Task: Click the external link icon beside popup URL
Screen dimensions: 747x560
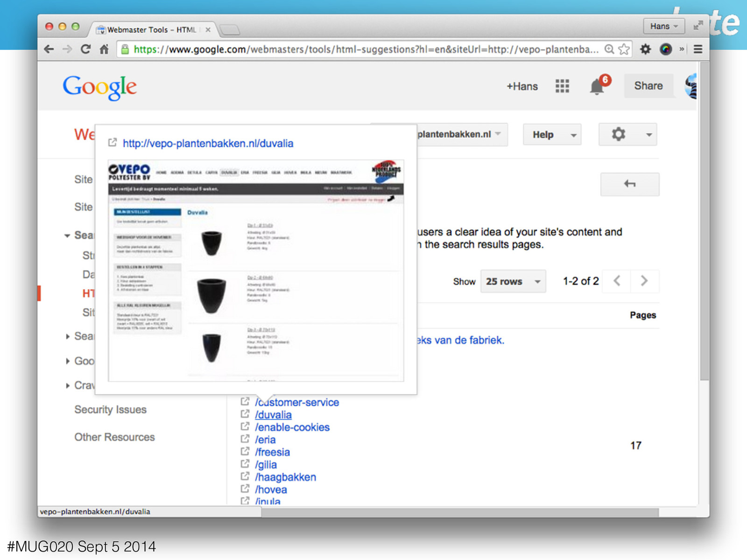Action: 113,143
